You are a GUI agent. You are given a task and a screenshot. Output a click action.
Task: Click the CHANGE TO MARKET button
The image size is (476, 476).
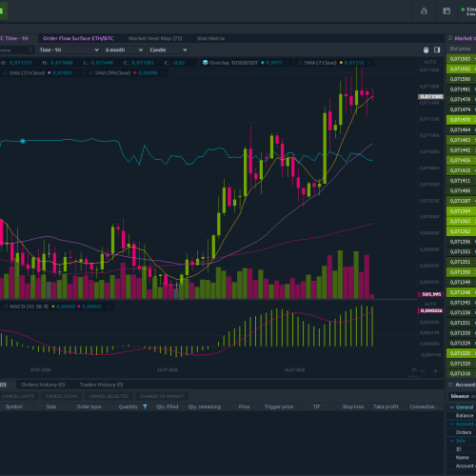[x=162, y=396]
